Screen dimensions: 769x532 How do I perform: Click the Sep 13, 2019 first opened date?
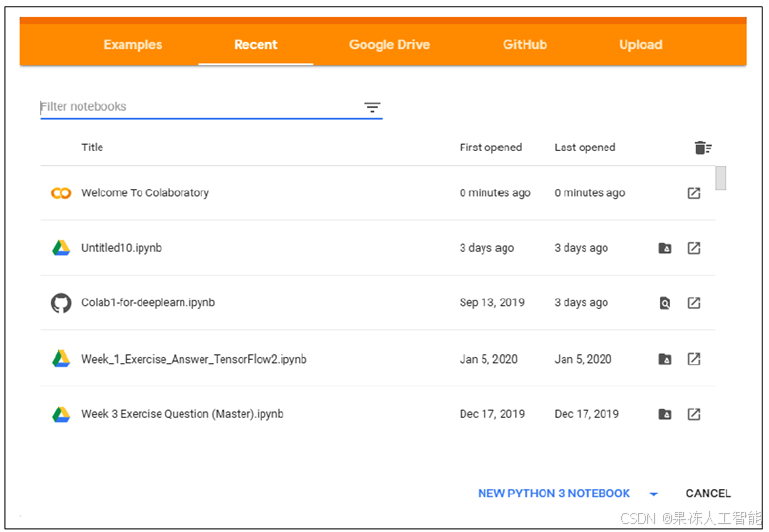(x=492, y=303)
